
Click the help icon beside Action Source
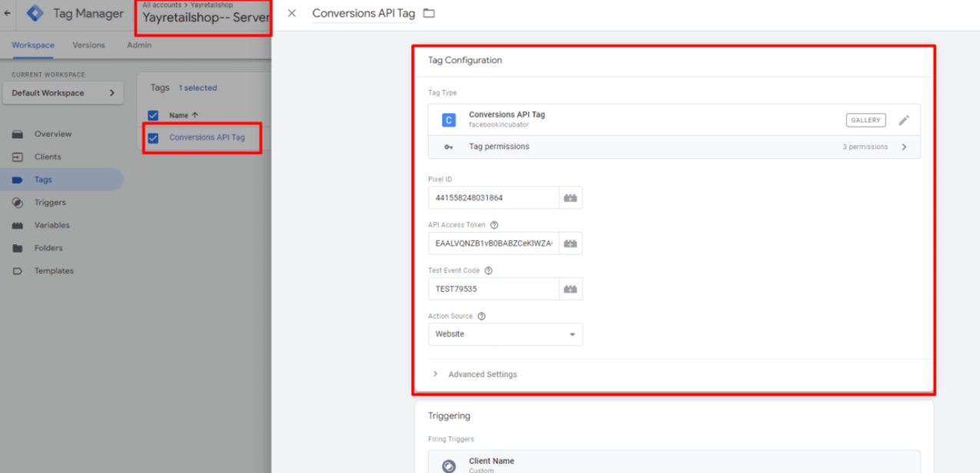click(482, 316)
